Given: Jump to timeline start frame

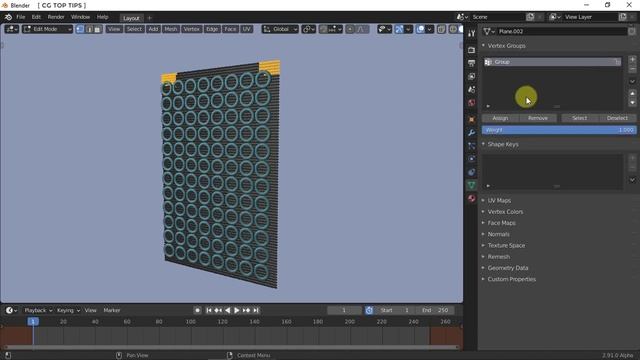Looking at the screenshot, I should 209,310.
